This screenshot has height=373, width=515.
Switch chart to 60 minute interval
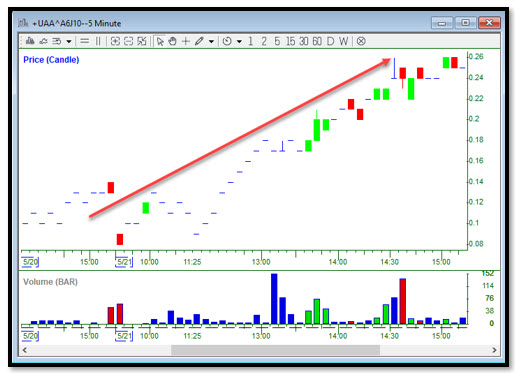[317, 41]
